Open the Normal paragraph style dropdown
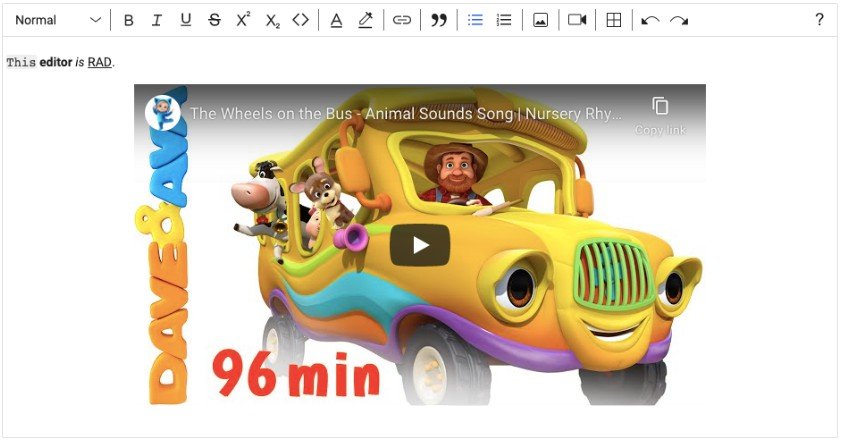Screen dimensions: 841x442 point(58,20)
